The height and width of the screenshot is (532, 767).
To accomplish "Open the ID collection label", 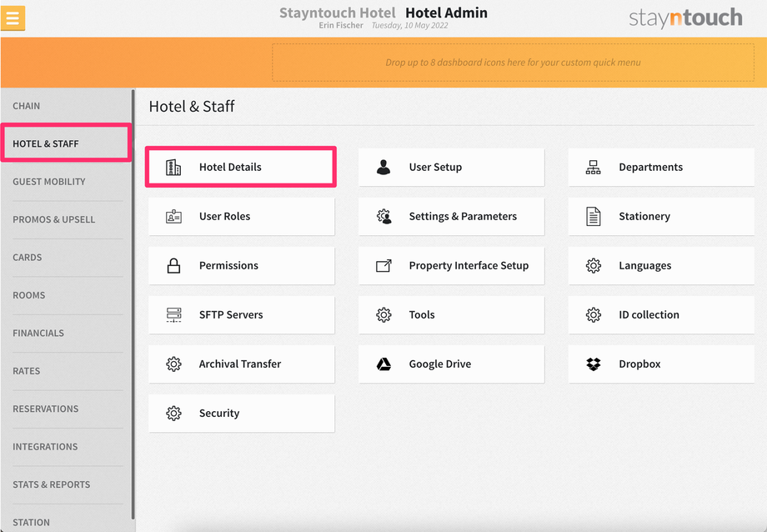I will [649, 314].
